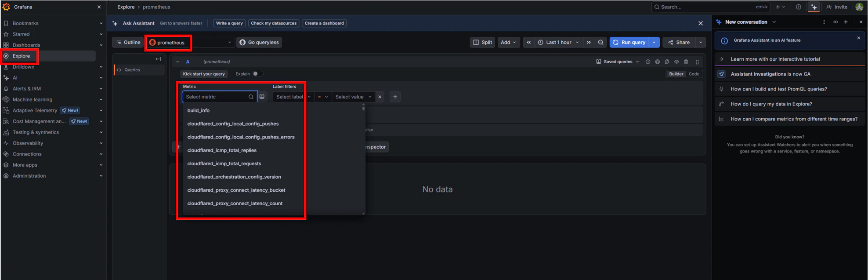The width and height of the screenshot is (868, 280).
Task: Open the Add dropdown
Action: (509, 42)
